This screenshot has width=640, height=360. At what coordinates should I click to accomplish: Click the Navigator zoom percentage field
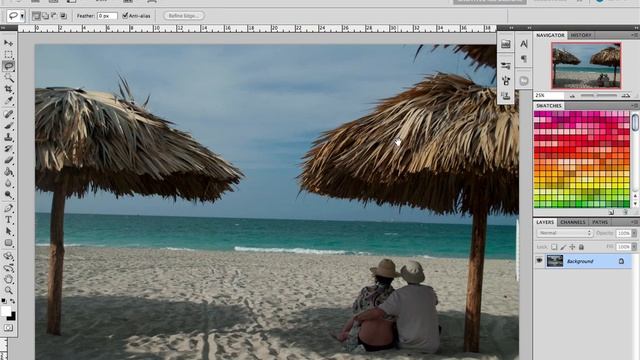(547, 96)
